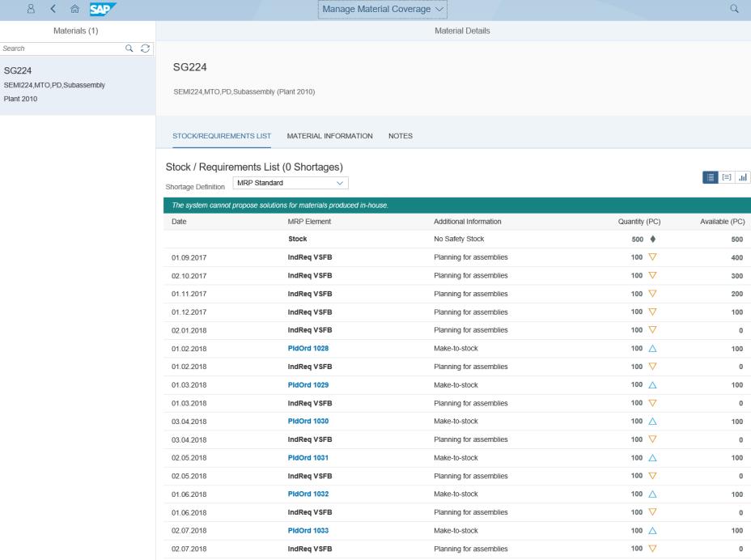Click the No Safety Stock cell
This screenshot has width=751, height=560.
(x=459, y=239)
